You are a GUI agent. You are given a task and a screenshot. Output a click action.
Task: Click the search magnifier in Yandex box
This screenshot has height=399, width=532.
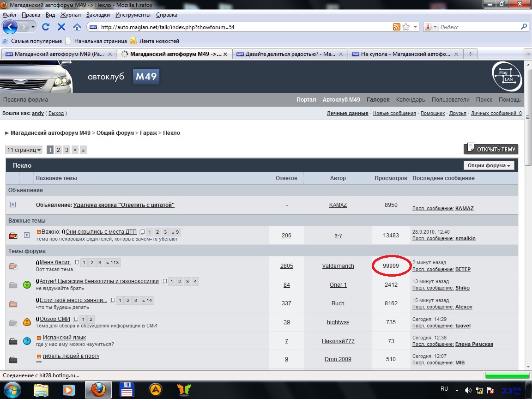tap(524, 27)
